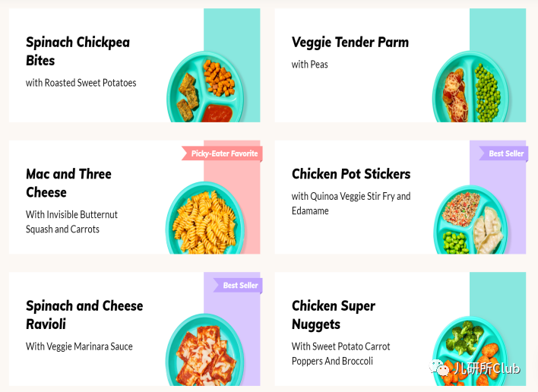Click the Picky-Eater Favorite ribbon badge
Image resolution: width=538 pixels, height=392 pixels.
coord(222,153)
